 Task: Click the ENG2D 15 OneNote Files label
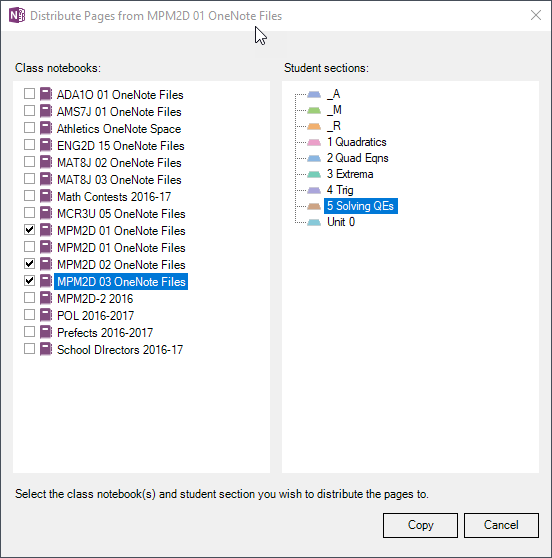coord(121,146)
